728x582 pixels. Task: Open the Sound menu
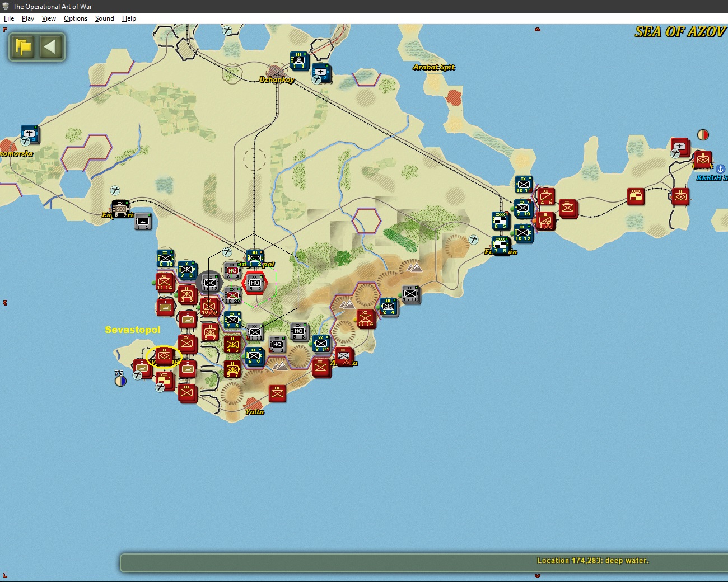105,18
